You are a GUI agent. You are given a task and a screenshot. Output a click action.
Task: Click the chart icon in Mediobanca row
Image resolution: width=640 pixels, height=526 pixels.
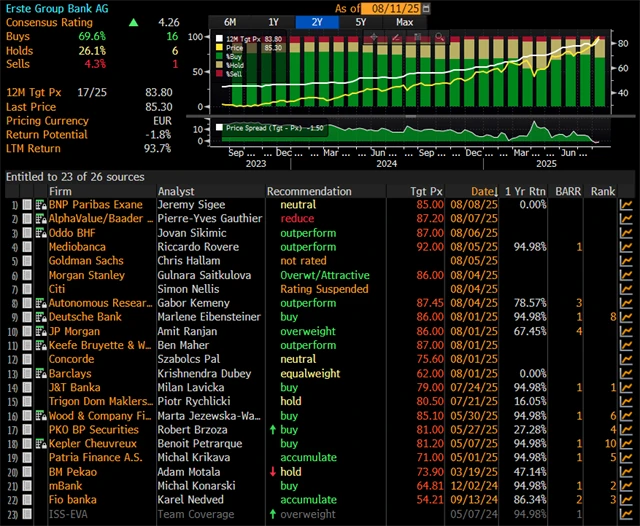[x=627, y=246]
